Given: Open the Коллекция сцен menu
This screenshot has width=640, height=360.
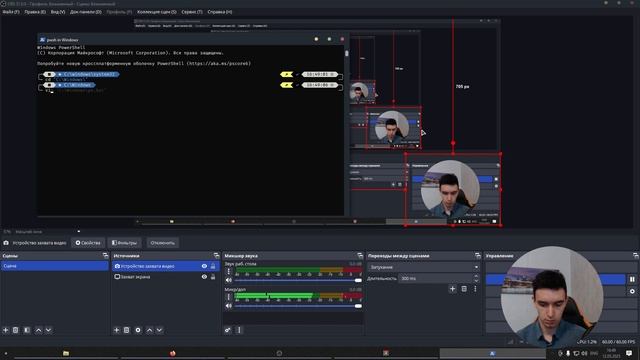Looking at the screenshot, I should (157, 12).
